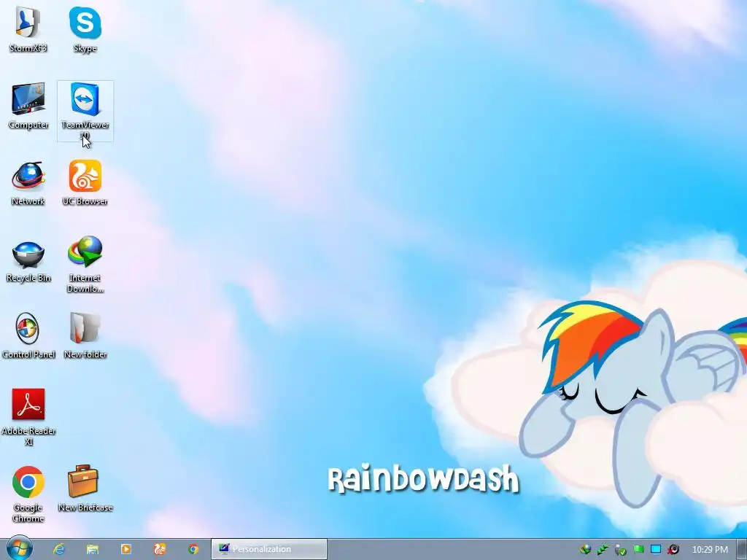Click the green flag tray icon
The height and width of the screenshot is (560, 747).
point(638,550)
